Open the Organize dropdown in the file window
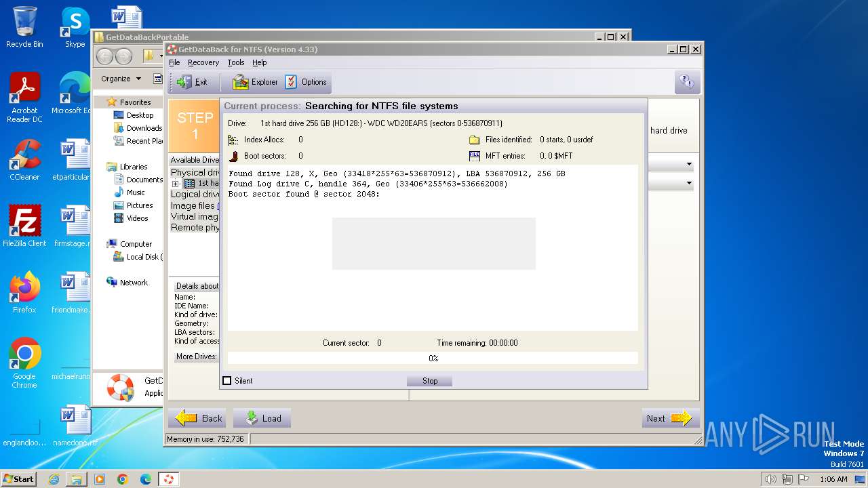The width and height of the screenshot is (868, 488). point(121,79)
